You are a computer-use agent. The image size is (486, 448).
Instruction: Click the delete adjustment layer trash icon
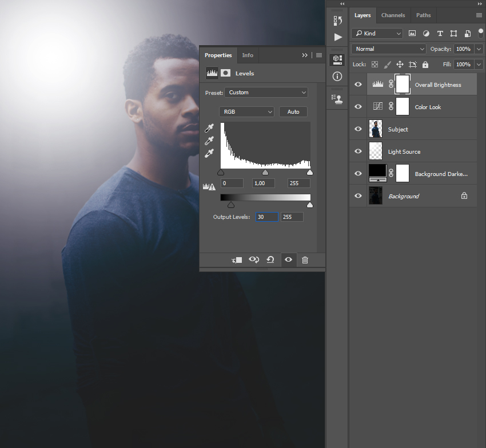pyautogui.click(x=305, y=260)
